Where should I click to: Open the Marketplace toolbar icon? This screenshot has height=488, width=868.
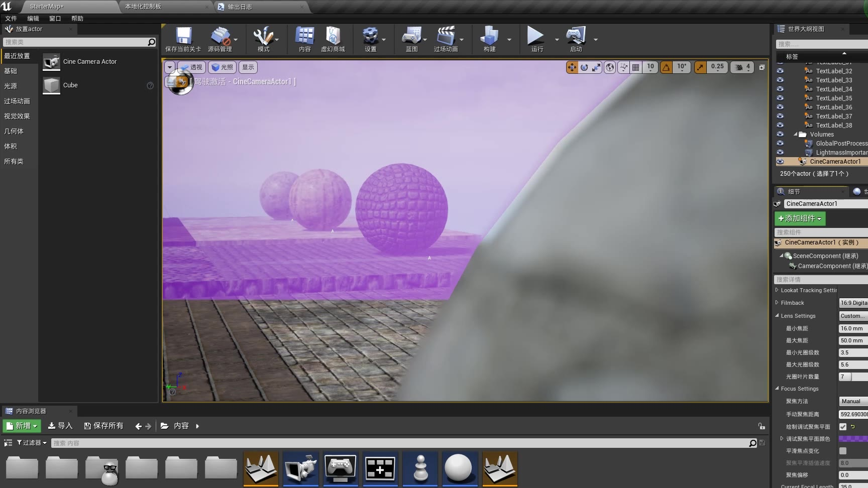[x=333, y=36]
